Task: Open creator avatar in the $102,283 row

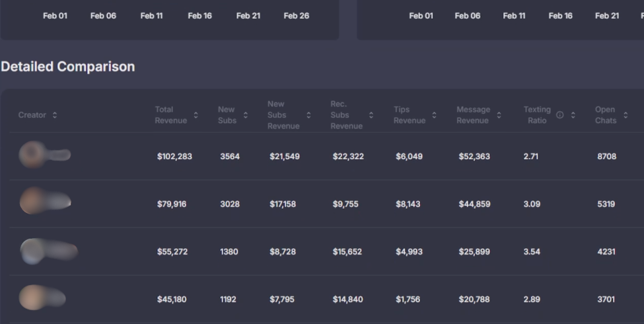Action: point(32,155)
